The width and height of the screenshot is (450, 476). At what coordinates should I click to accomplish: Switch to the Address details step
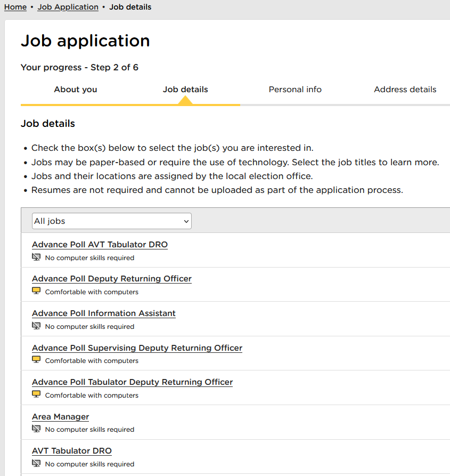[x=405, y=90]
